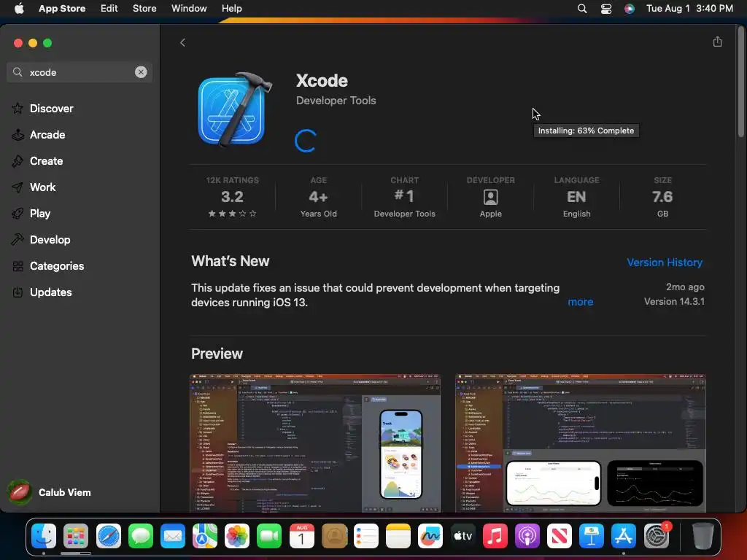747x560 pixels.
Task: Open Notes from the Dock
Action: [398, 536]
